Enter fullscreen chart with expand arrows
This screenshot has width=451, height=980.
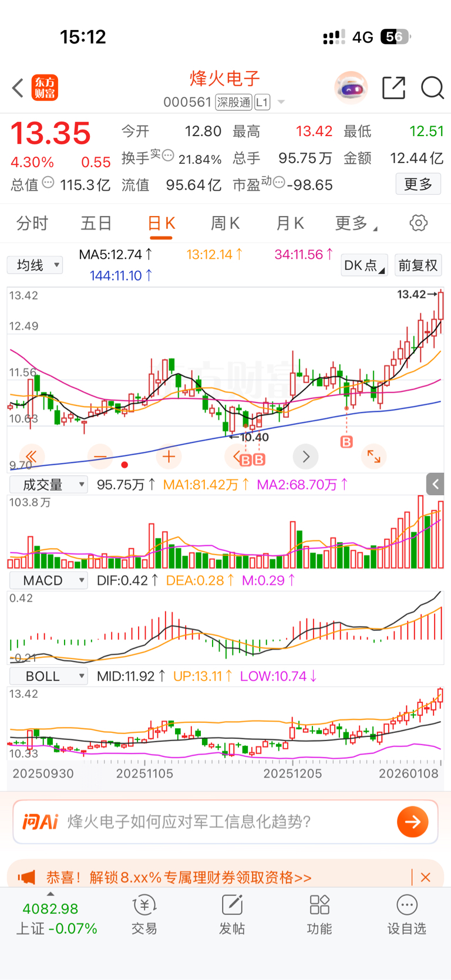point(373,457)
